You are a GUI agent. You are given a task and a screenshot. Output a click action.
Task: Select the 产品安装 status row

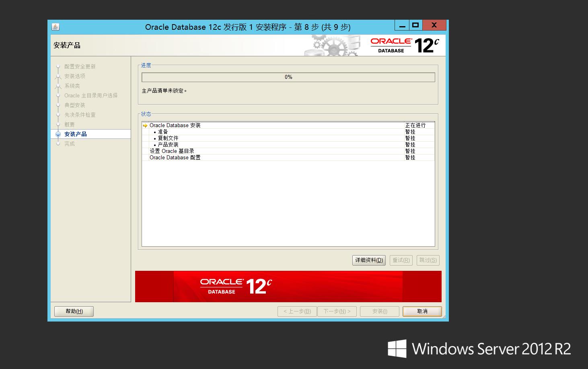(288, 145)
